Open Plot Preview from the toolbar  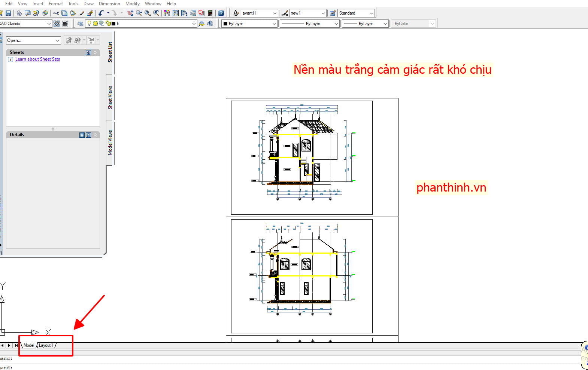[x=28, y=13]
